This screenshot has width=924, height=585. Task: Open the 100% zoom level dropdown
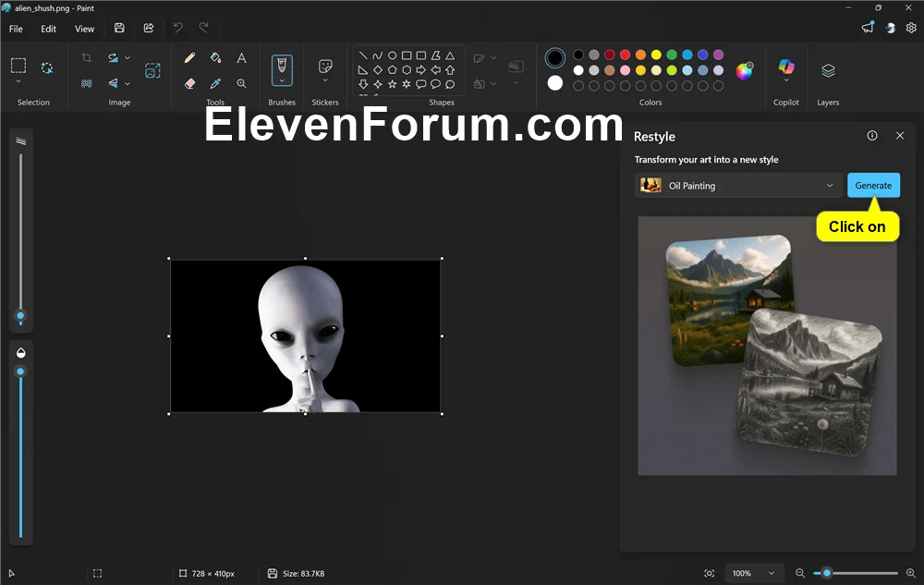tap(753, 573)
